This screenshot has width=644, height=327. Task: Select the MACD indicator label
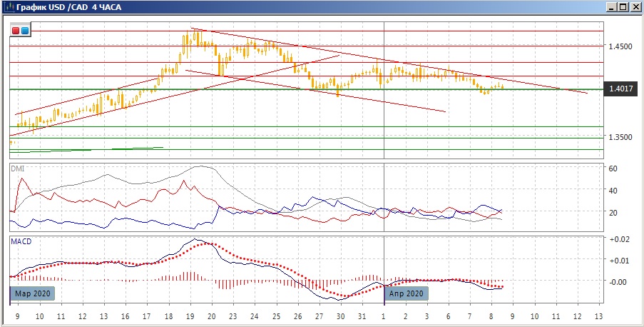tap(20, 241)
